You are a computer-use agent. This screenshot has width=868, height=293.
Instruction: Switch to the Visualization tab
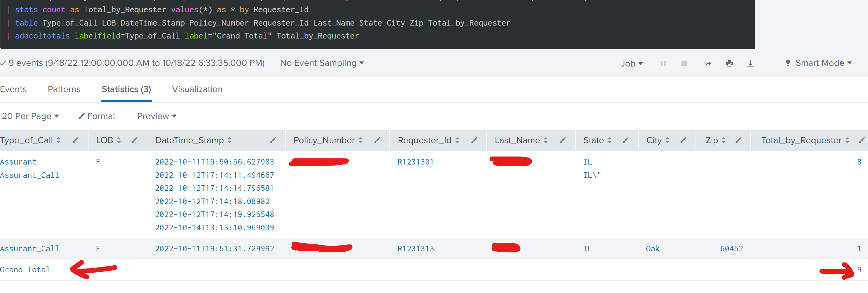pyautogui.click(x=197, y=89)
